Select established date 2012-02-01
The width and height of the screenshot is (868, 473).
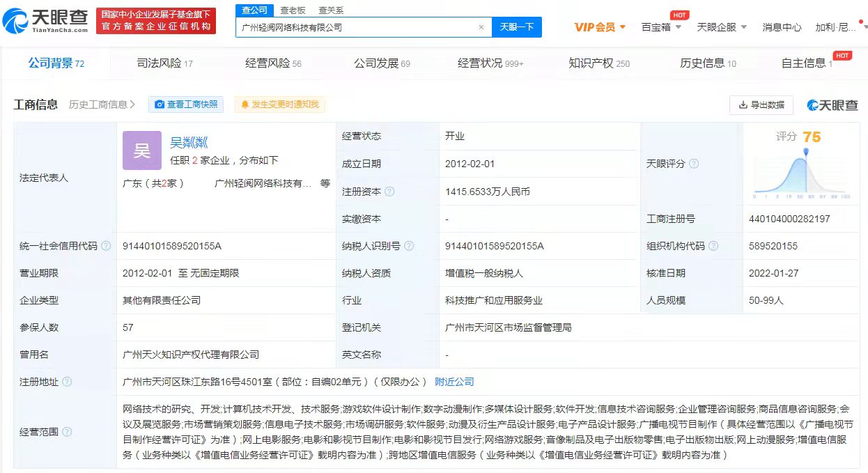point(470,164)
